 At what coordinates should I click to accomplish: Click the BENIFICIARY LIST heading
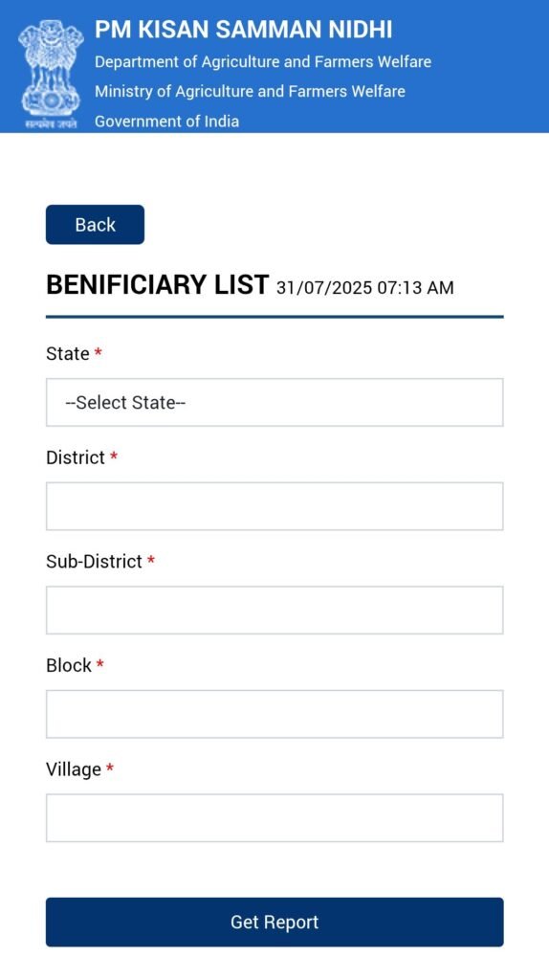158,285
